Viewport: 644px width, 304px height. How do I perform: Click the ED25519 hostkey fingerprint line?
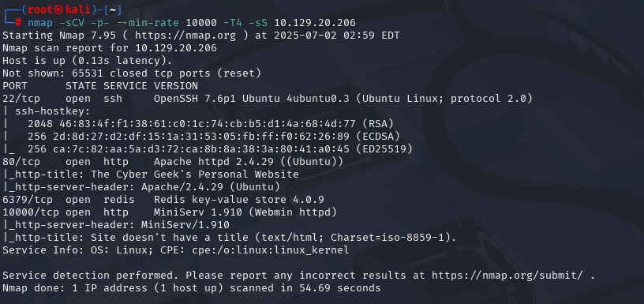220,149
